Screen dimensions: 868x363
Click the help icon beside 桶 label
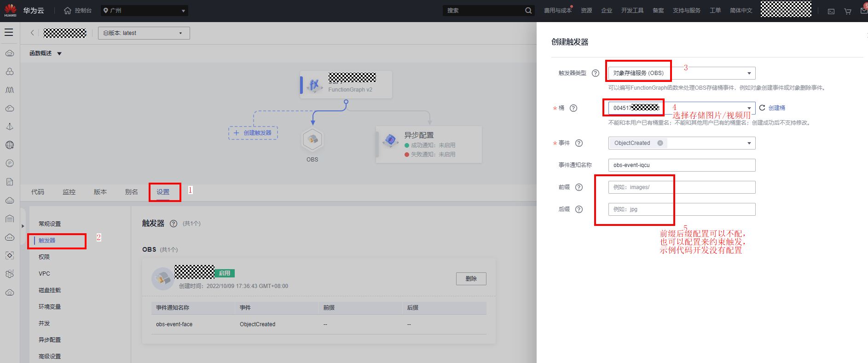(573, 108)
